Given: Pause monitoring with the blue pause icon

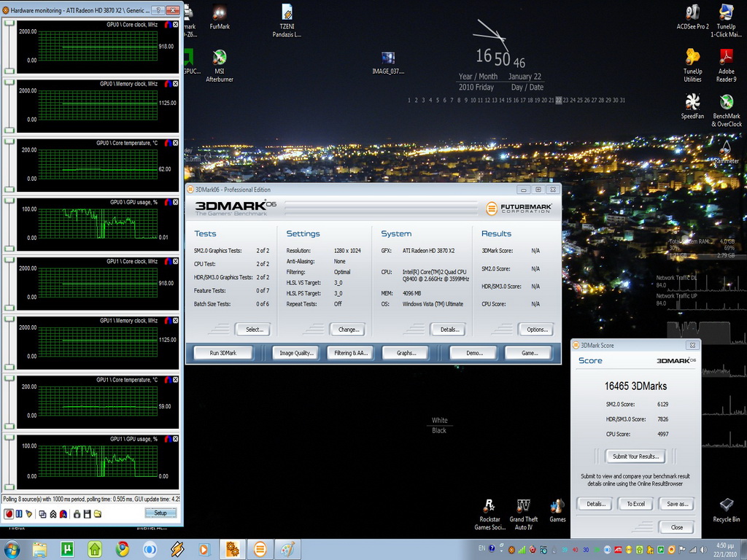Looking at the screenshot, I should point(19,514).
